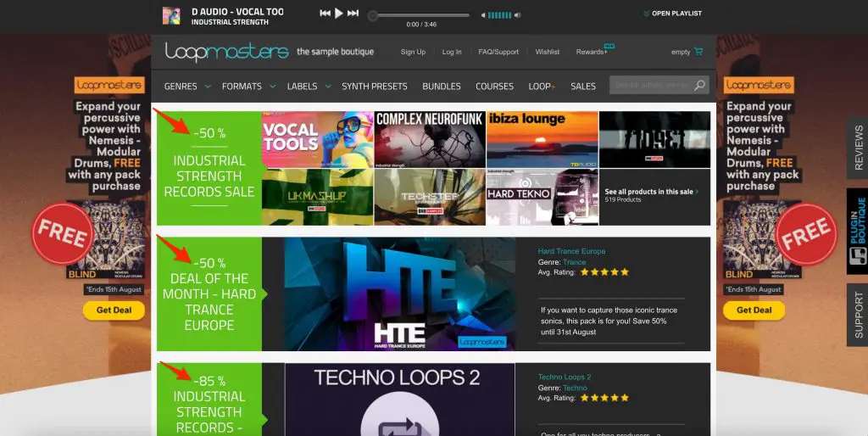
Task: Open Playlist from the player bar
Action: [672, 14]
